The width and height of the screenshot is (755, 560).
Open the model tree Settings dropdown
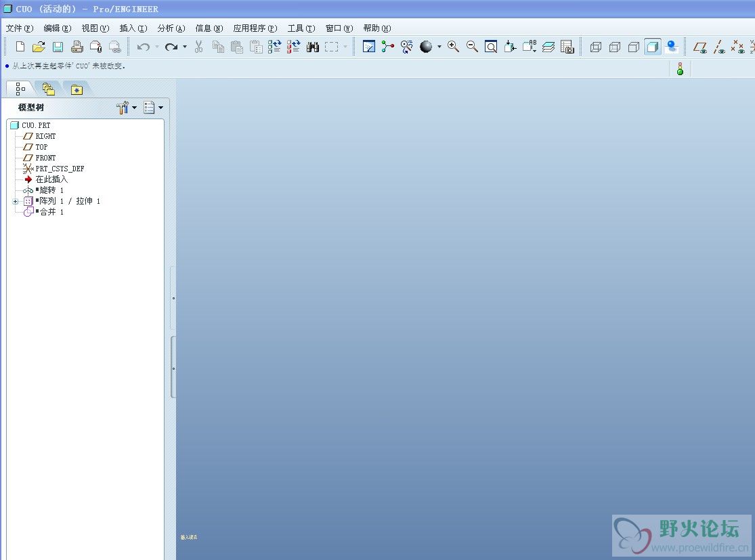coord(127,108)
